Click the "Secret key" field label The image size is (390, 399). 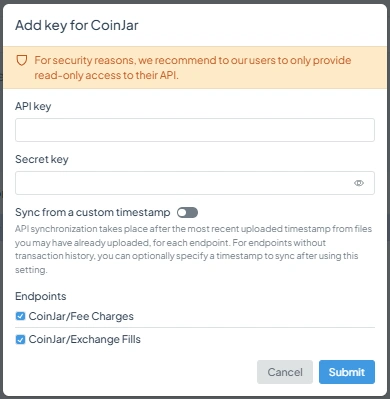click(42, 159)
